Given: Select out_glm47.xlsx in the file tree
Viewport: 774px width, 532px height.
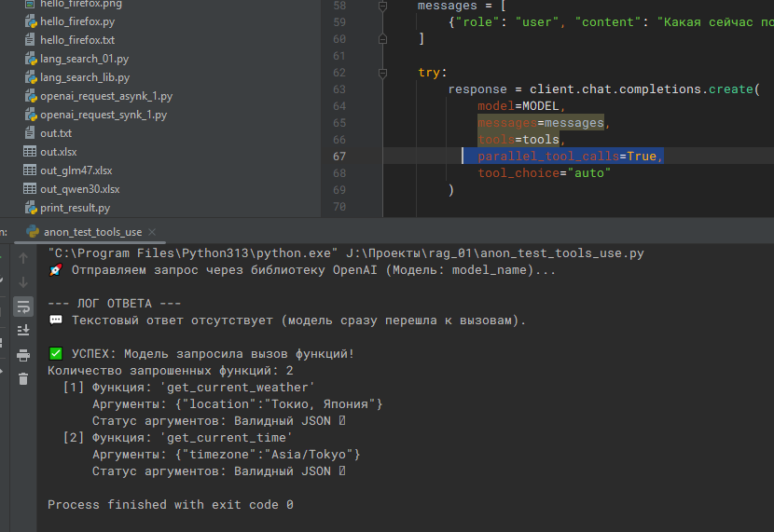Looking at the screenshot, I should tap(76, 171).
